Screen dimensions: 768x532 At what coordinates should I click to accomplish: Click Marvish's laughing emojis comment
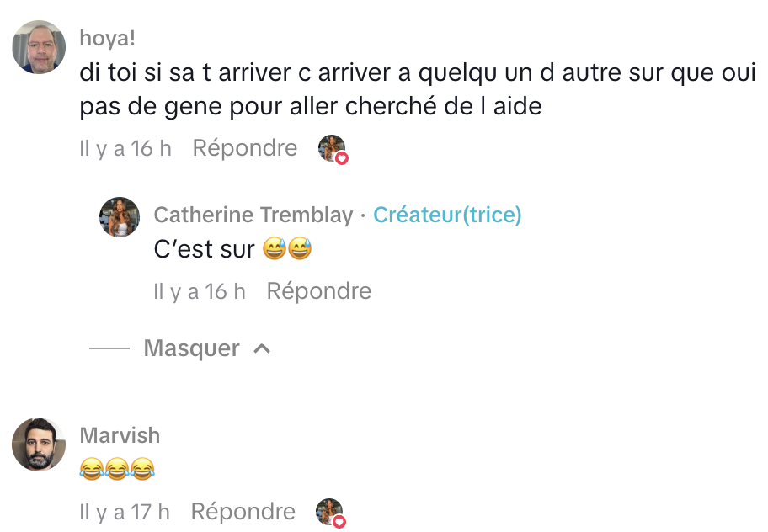[118, 470]
